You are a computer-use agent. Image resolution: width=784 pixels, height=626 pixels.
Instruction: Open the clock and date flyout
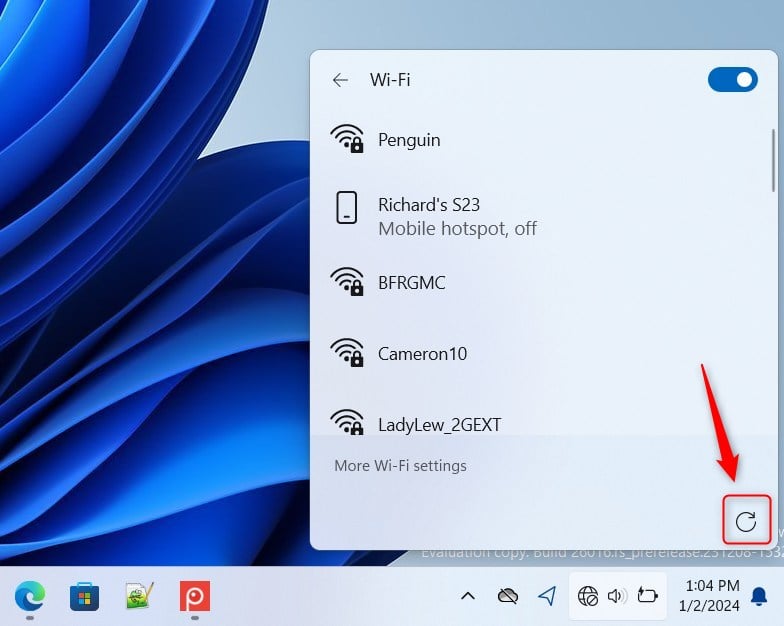click(709, 596)
